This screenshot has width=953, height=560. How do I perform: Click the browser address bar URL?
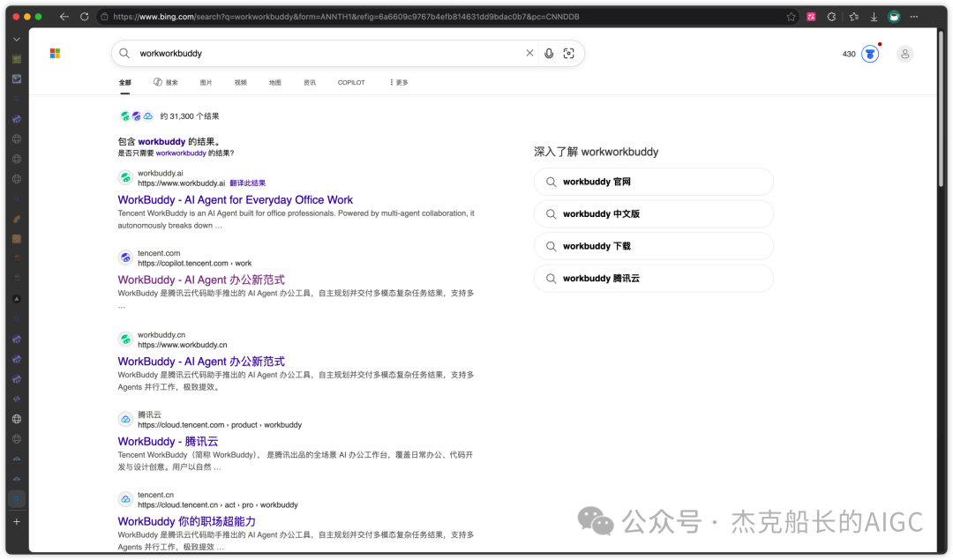tap(346, 17)
